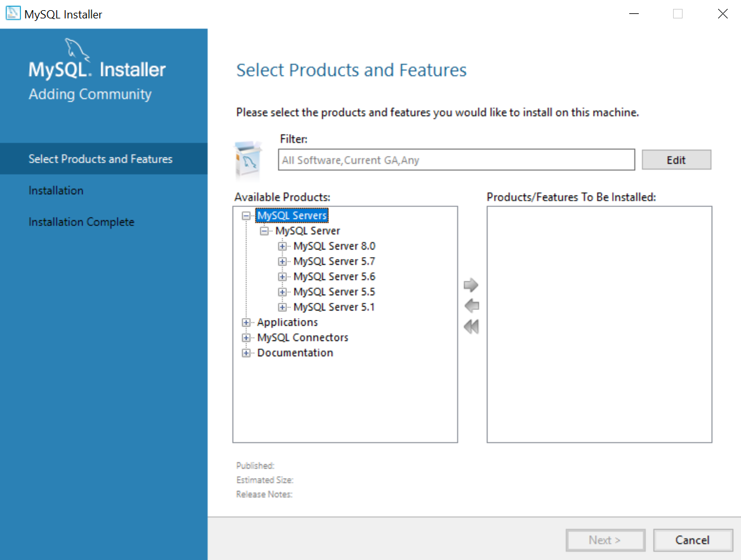Collapse the MySQL Server subnode
This screenshot has width=741, height=560.
(264, 231)
